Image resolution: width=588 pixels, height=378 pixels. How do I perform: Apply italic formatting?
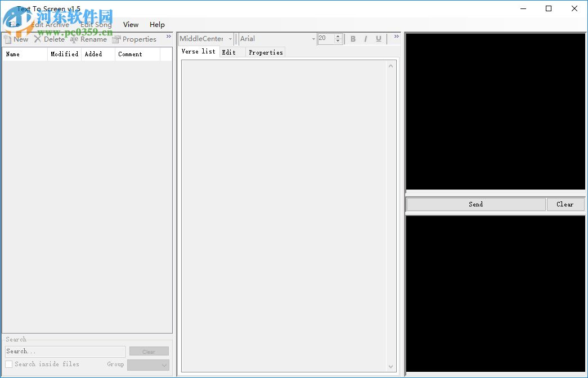366,39
